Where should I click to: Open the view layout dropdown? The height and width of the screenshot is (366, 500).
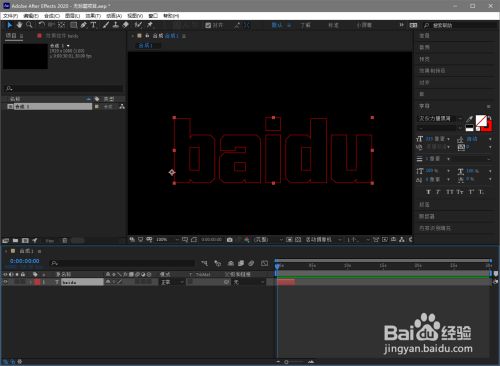coord(358,240)
